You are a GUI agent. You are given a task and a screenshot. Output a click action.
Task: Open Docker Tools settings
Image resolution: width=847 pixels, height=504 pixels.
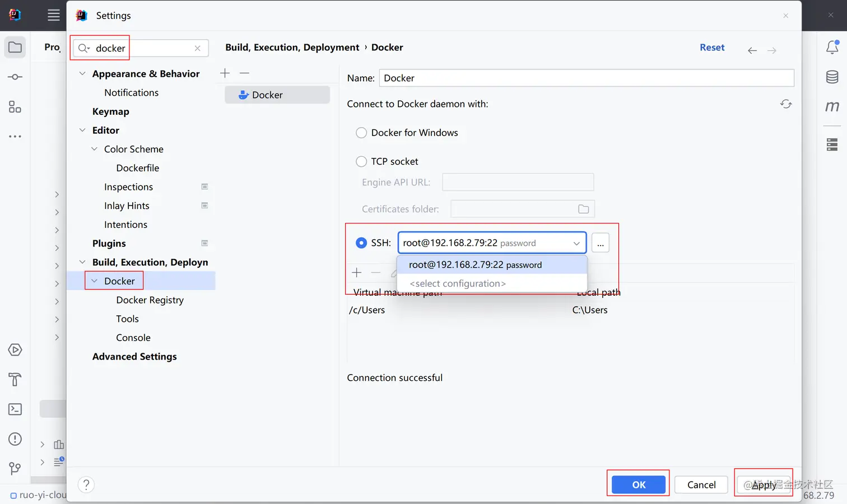pyautogui.click(x=127, y=319)
